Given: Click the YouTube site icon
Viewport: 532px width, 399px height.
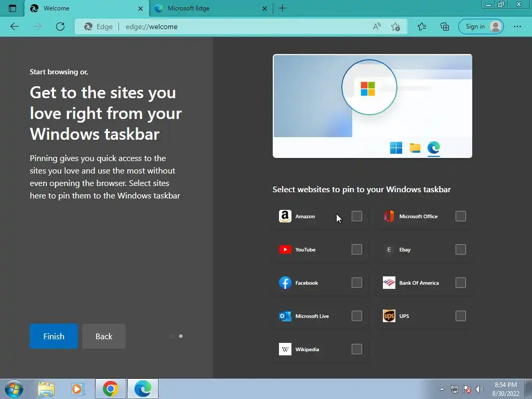Looking at the screenshot, I should tap(285, 249).
